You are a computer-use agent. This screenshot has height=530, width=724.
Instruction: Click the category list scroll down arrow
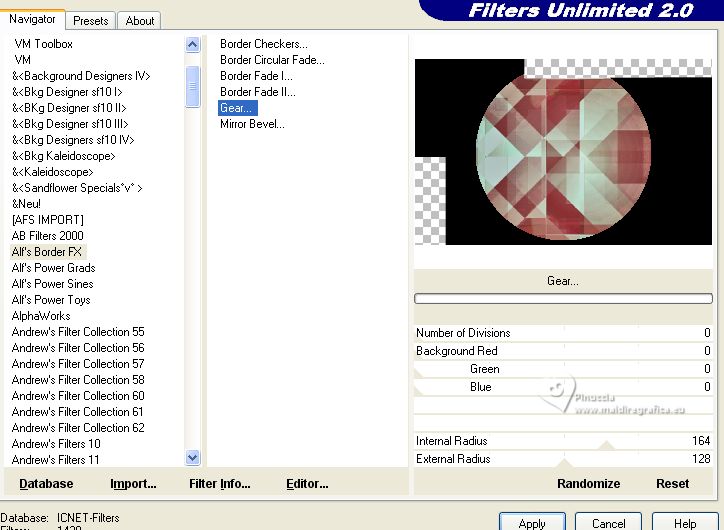pyautogui.click(x=193, y=458)
